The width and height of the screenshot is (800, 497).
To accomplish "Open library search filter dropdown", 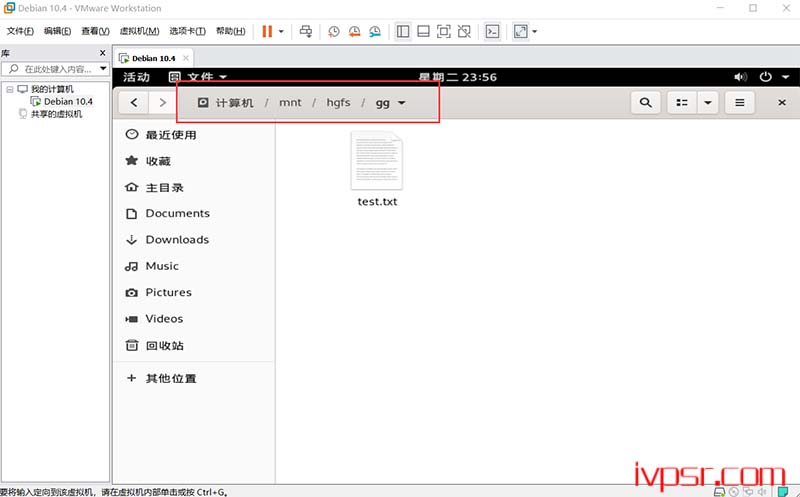I will click(103, 68).
